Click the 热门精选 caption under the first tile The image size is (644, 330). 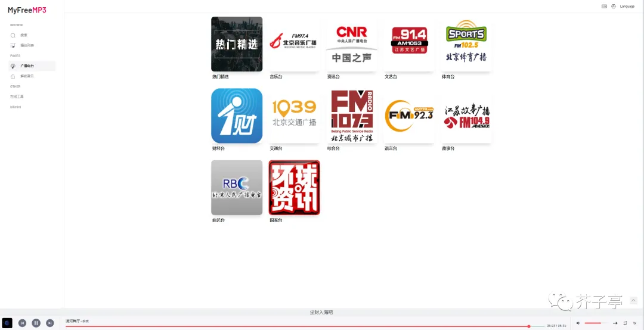coord(220,77)
